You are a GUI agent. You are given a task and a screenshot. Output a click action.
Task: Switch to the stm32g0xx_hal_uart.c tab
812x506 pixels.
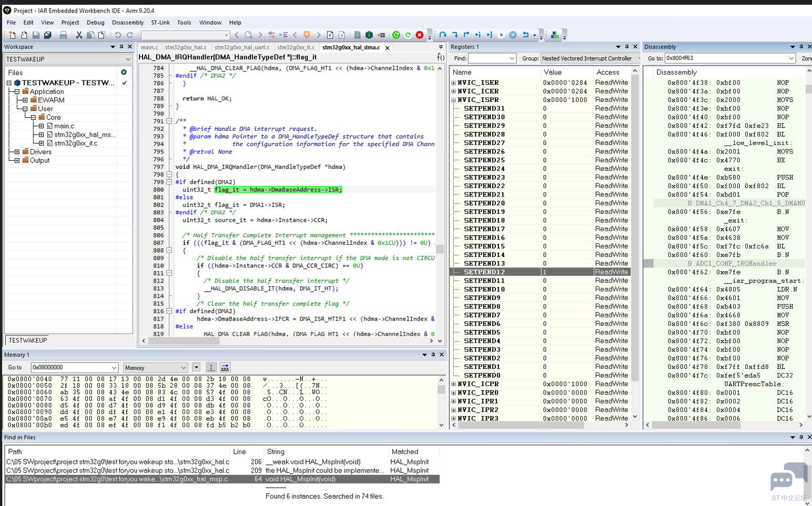(x=242, y=47)
